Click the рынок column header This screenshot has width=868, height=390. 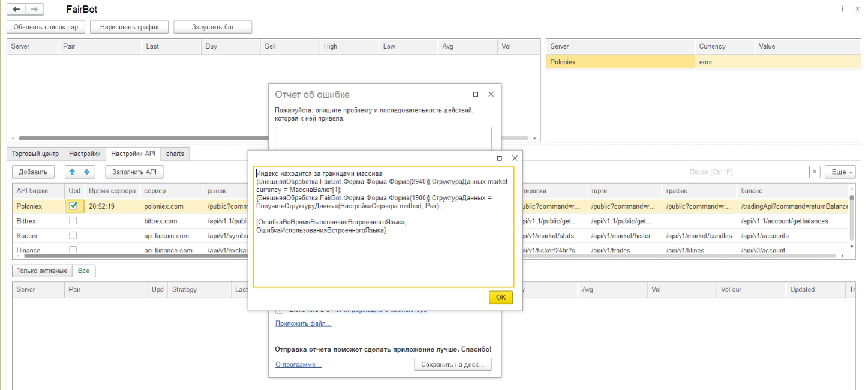click(x=226, y=191)
